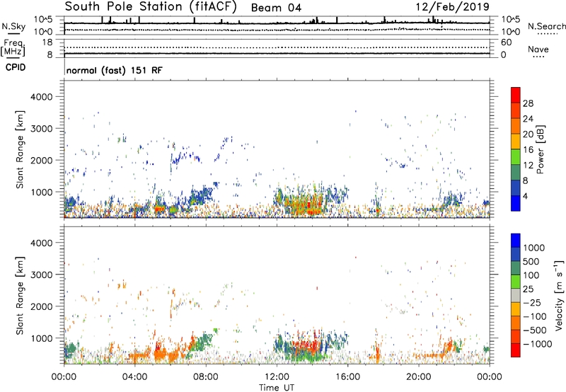Image resolution: width=566 pixels, height=392 pixels.
Task: Click the "CPID" row label
Action: click(16, 67)
